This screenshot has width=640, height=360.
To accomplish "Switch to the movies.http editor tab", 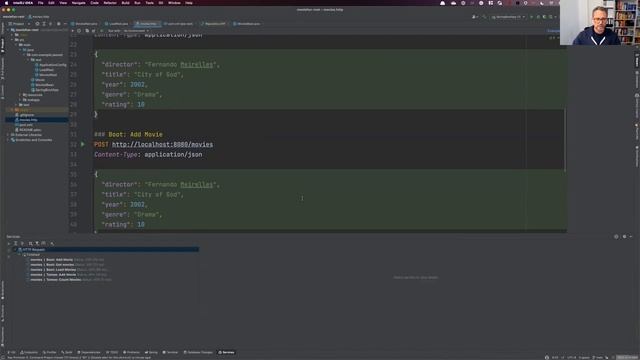I will coord(147,24).
